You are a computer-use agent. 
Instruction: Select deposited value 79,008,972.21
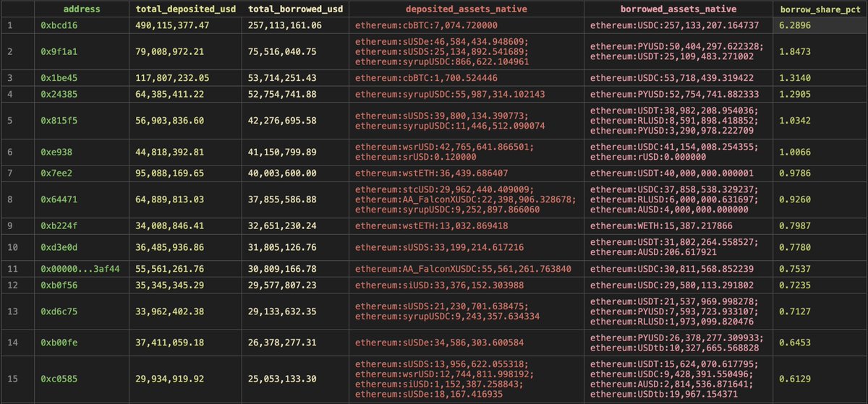(170, 52)
